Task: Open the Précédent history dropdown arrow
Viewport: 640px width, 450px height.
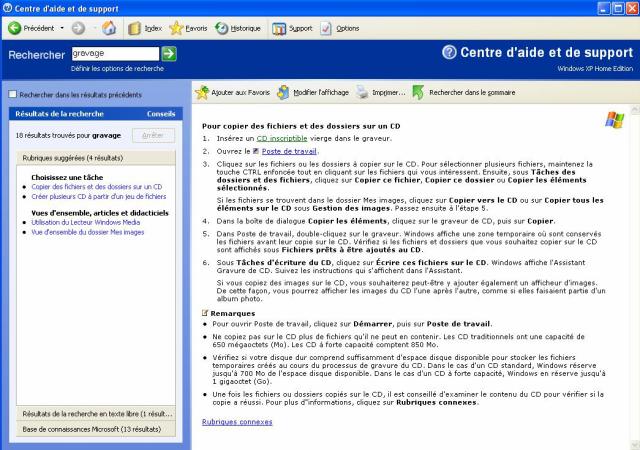Action: (62, 28)
